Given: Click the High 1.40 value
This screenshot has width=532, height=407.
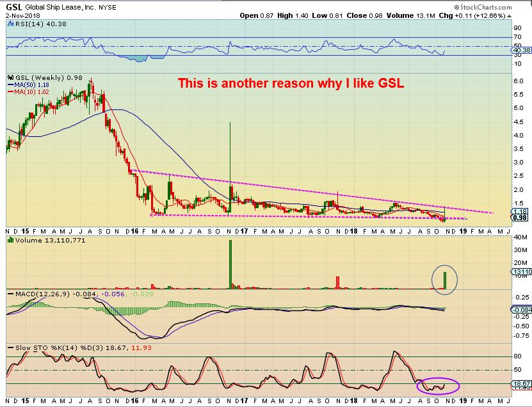Looking at the screenshot, I should 293,15.
